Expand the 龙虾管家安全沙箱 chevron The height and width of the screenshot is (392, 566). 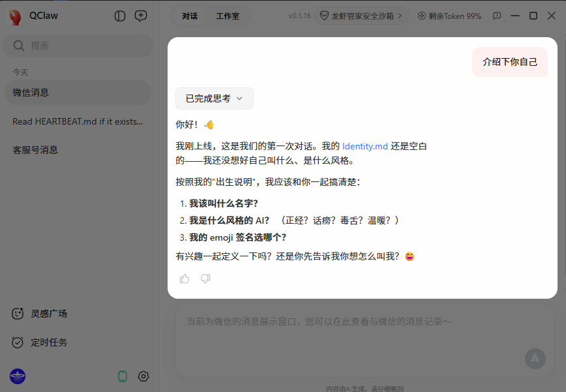click(400, 16)
